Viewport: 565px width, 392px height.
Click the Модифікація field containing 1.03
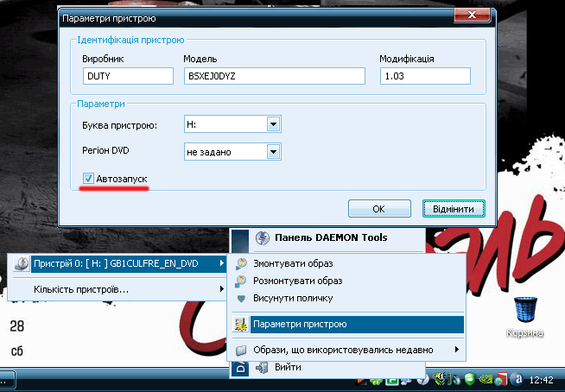pos(425,76)
